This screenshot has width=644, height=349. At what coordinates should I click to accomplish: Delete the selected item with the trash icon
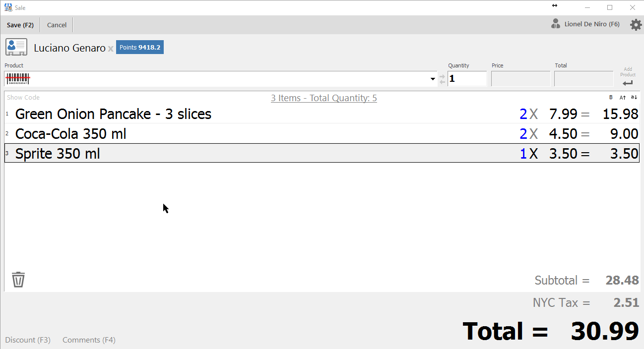[x=18, y=280]
